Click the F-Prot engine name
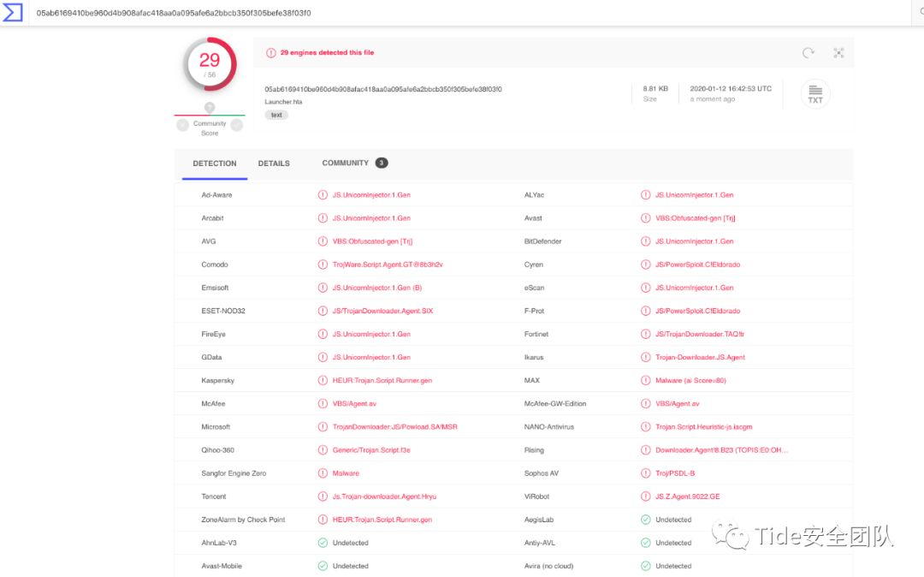924x577 pixels. [x=534, y=312]
